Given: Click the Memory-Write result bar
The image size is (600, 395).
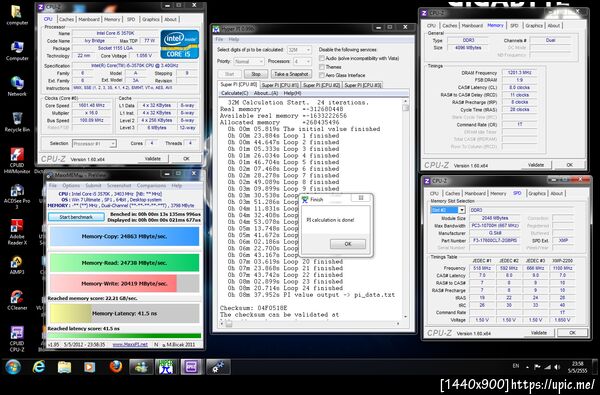Looking at the screenshot, I should (x=124, y=284).
